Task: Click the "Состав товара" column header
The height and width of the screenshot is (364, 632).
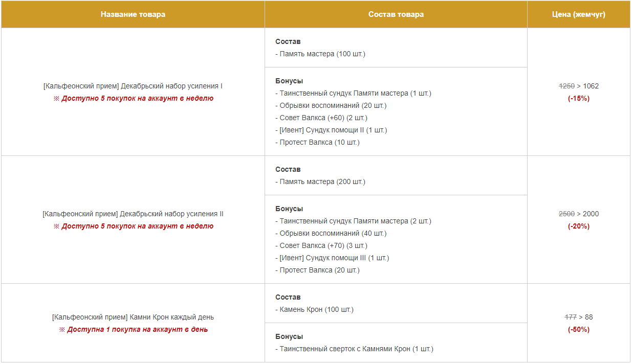Action: [396, 14]
